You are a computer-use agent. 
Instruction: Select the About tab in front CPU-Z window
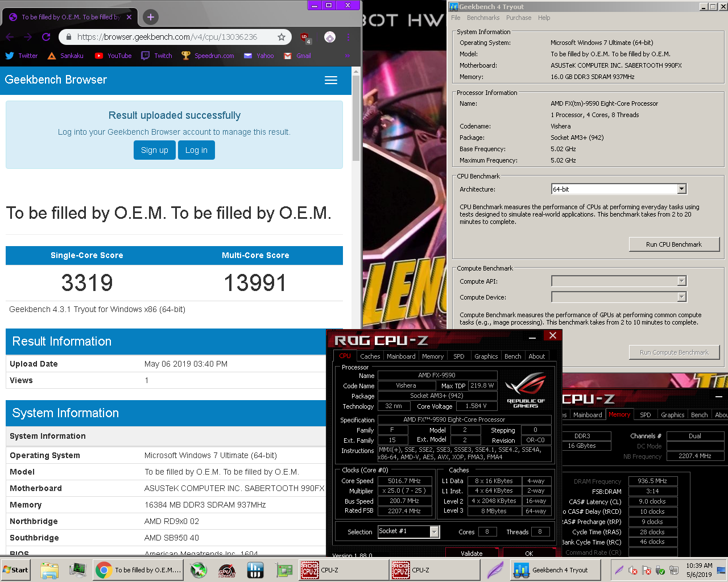pyautogui.click(x=537, y=356)
